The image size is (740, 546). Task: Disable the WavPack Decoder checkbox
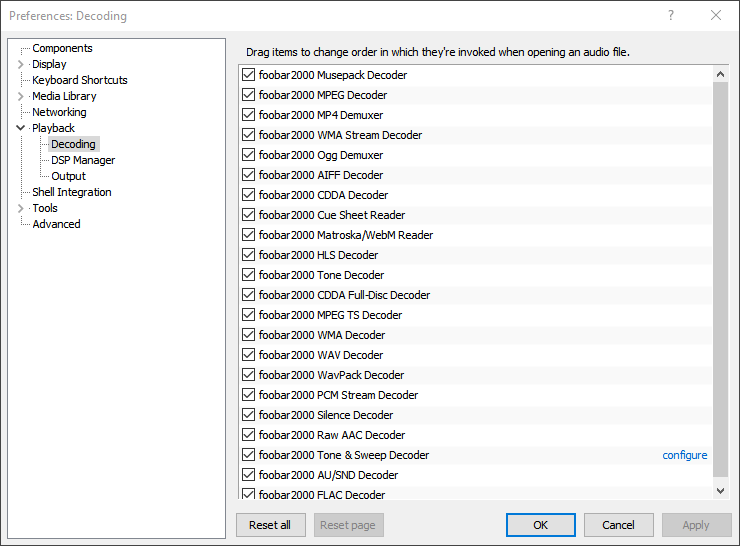click(249, 375)
